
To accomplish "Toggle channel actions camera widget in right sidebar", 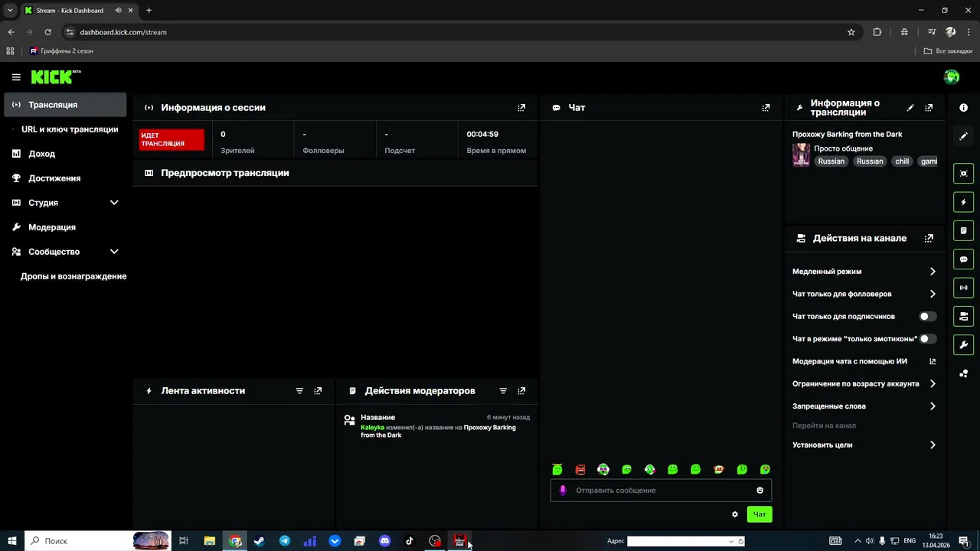I will coord(964,316).
